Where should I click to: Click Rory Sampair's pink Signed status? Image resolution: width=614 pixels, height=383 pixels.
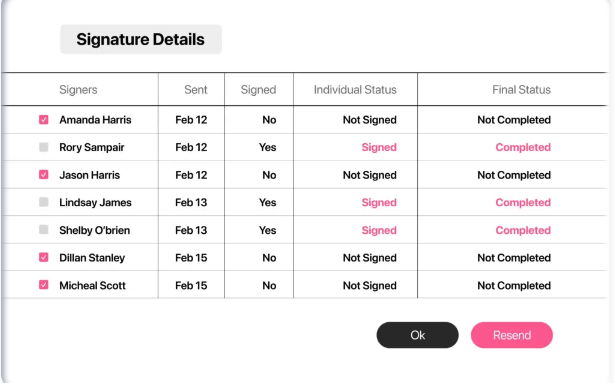coord(379,147)
